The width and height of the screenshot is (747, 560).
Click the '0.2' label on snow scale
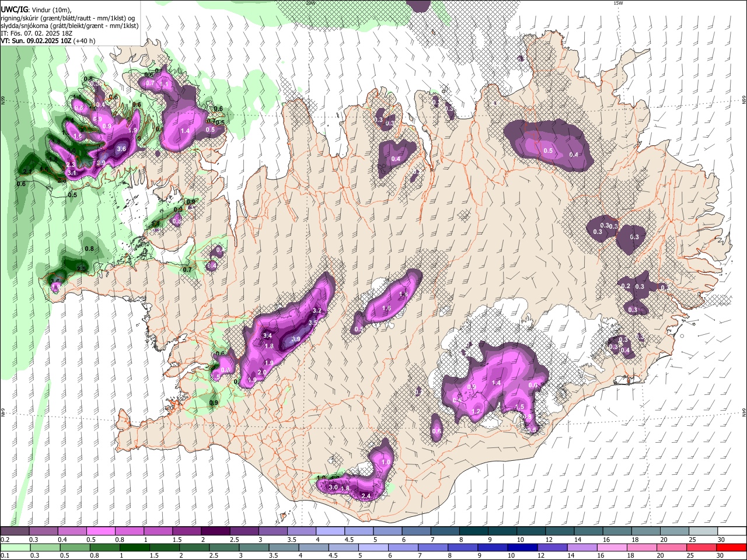click(4, 540)
